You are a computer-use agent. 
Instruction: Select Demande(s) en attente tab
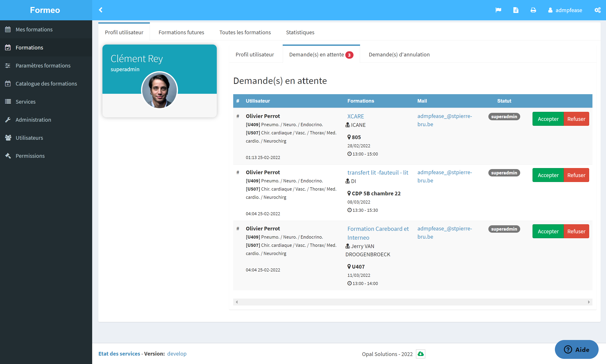click(321, 54)
